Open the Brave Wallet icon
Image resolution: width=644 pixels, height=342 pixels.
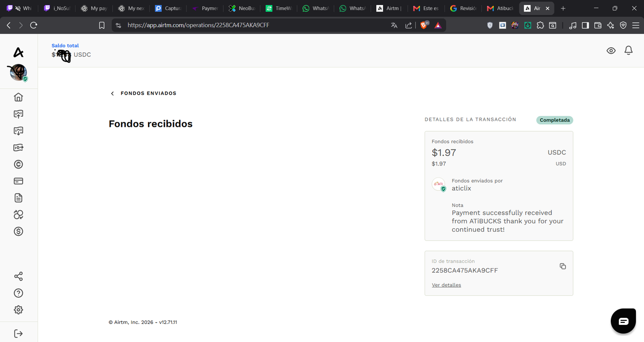coord(598,25)
